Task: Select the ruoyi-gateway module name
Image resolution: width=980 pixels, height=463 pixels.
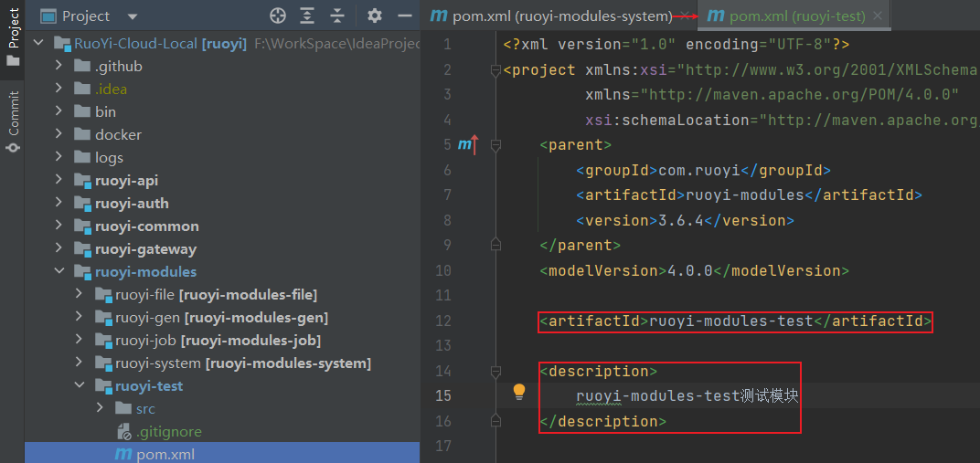Action: click(145, 249)
